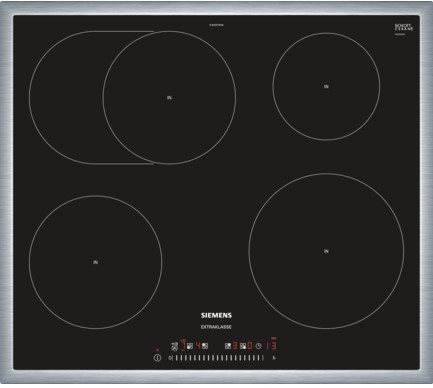Tap the red heat level 4 display
Image resolution: width=433 pixels, height=388 pixels.
point(198,345)
